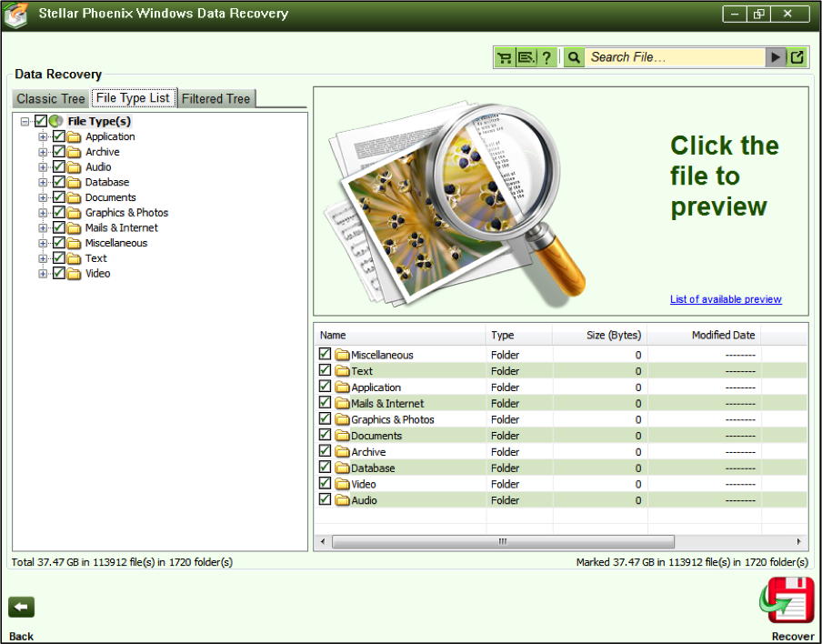The height and width of the screenshot is (644, 822).
Task: Click the Database folder icon in list
Action: coord(342,468)
